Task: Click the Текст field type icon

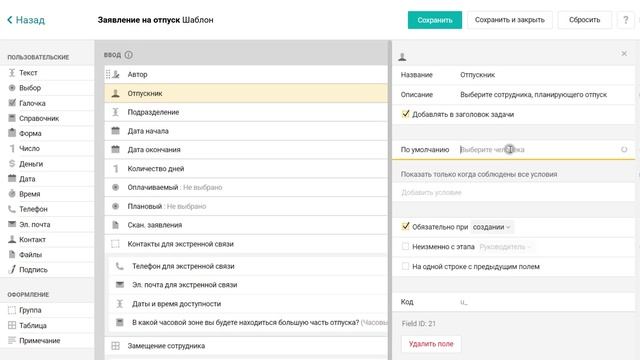Action: (x=12, y=73)
